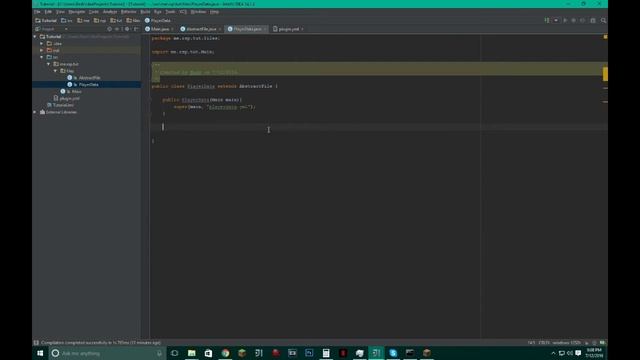Close the plugin.yml tab
This screenshot has width=640, height=360.
(x=302, y=29)
